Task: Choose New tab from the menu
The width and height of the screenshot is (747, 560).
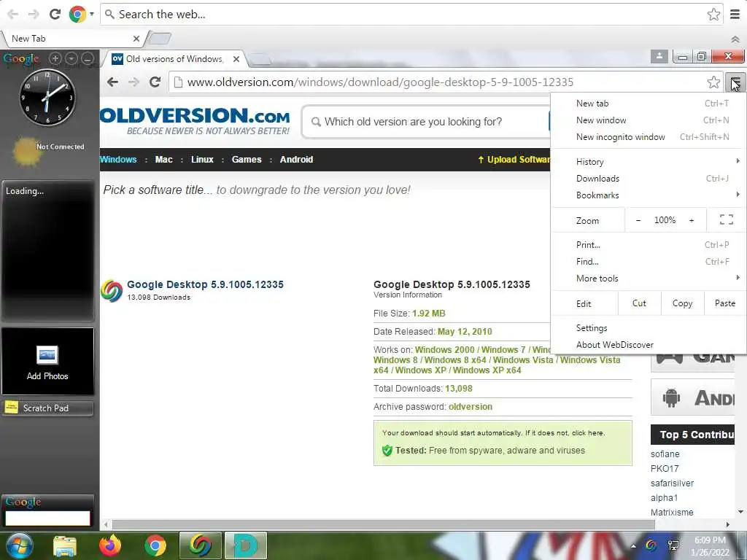Action: click(649, 104)
